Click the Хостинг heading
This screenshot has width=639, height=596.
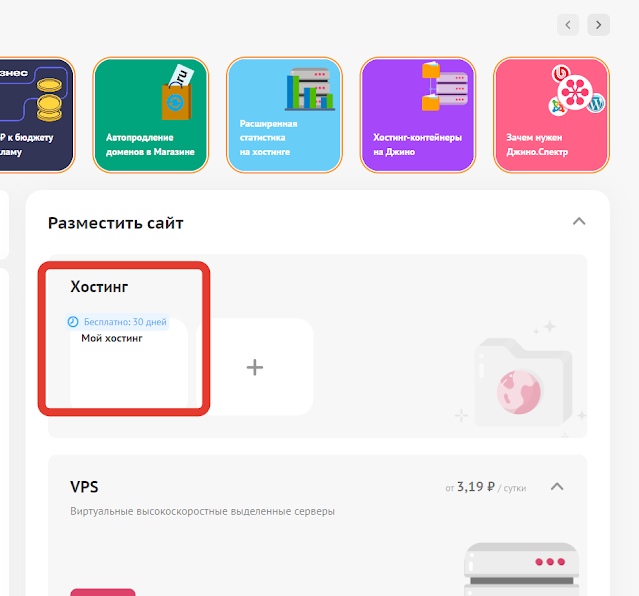pos(99,287)
